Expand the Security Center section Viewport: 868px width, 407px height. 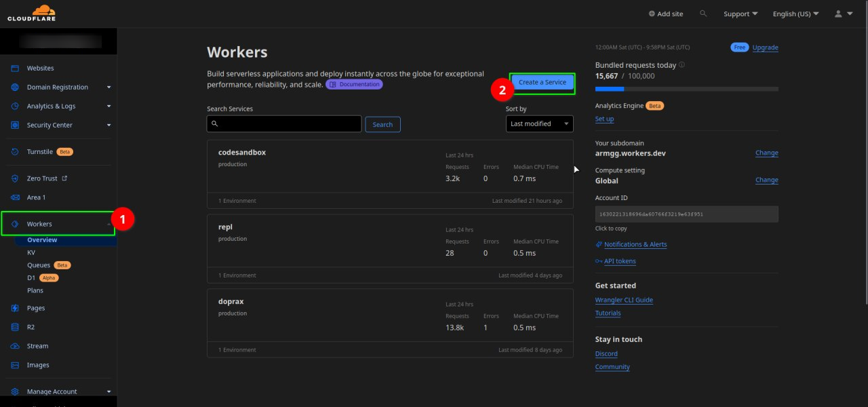tap(108, 125)
